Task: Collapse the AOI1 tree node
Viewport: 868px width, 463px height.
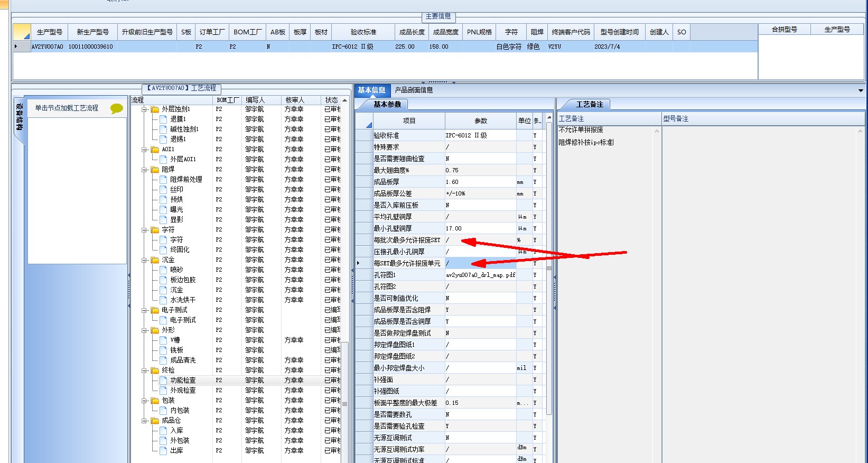Action: tap(144, 150)
